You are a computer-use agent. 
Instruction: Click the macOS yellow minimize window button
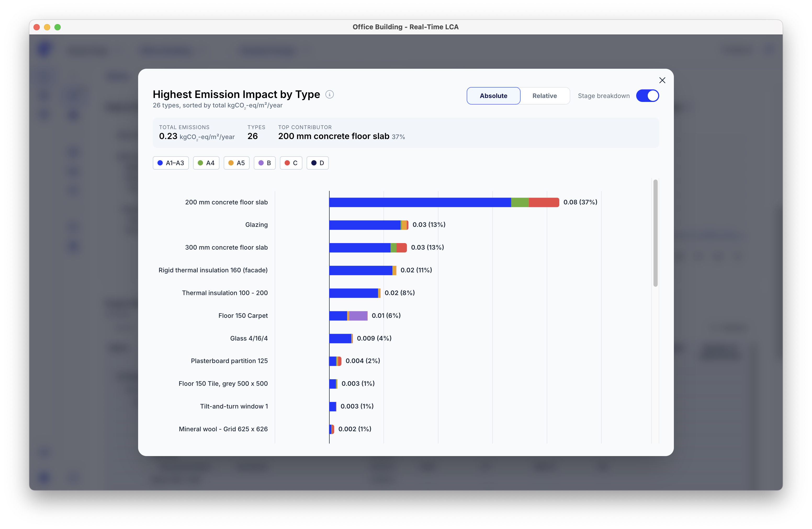click(47, 27)
